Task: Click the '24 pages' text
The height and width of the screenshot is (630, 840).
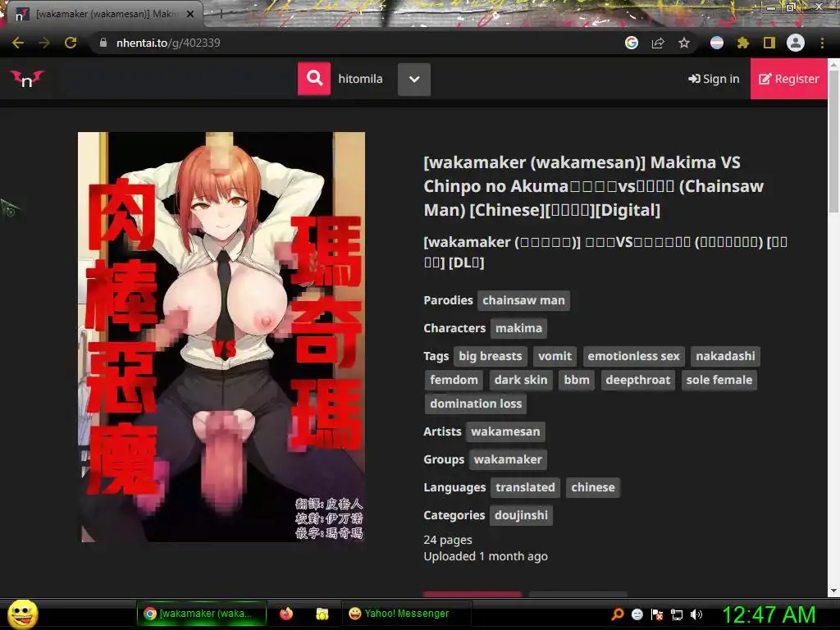Action: point(448,540)
